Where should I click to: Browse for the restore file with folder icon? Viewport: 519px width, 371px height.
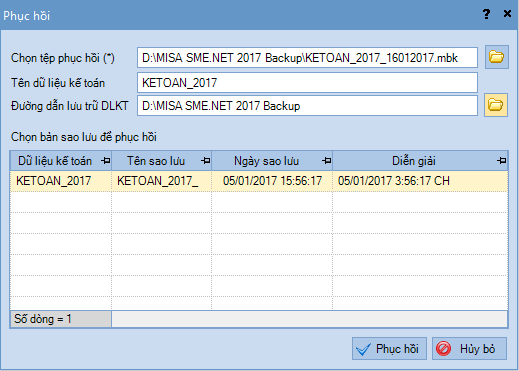point(497,57)
